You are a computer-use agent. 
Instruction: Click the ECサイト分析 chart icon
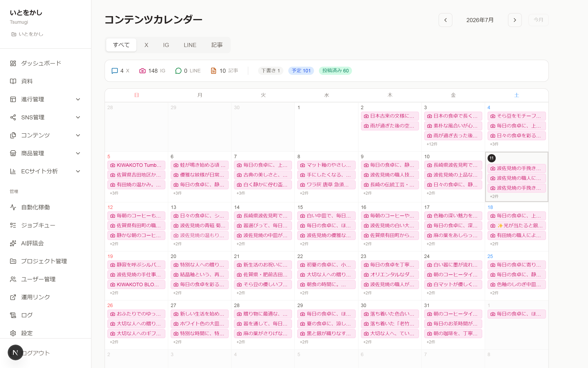13,171
